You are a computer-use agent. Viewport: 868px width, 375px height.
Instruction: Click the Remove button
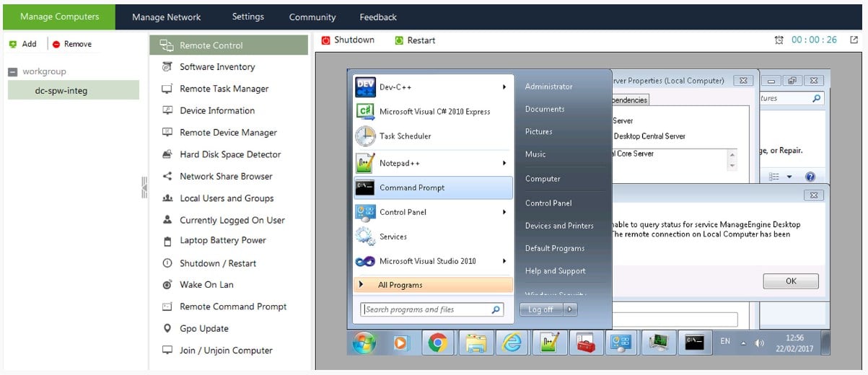(72, 44)
